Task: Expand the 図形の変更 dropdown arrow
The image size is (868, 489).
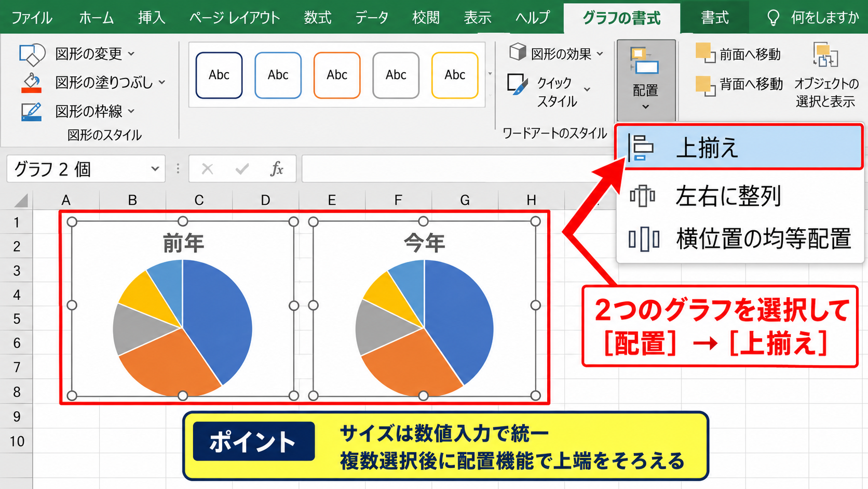Action: click(131, 54)
